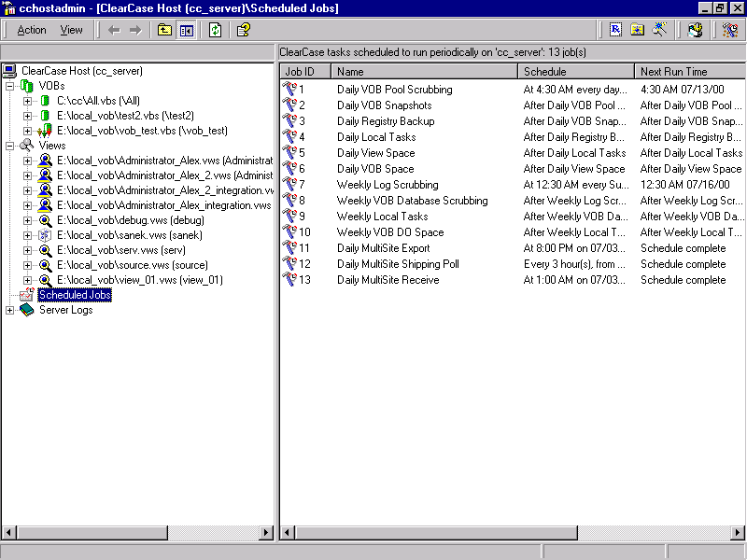
Task: Click the job 1 hammer icon
Action: 289,89
